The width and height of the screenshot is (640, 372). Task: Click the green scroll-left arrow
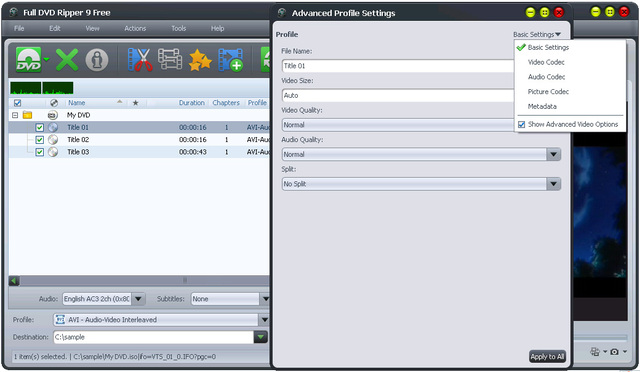tap(14, 281)
